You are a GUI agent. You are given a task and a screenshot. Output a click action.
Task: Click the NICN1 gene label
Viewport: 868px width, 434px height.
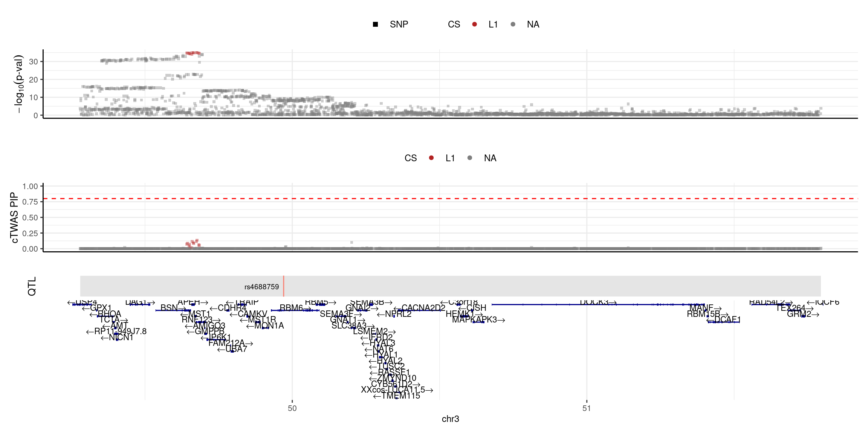pyautogui.click(x=121, y=338)
